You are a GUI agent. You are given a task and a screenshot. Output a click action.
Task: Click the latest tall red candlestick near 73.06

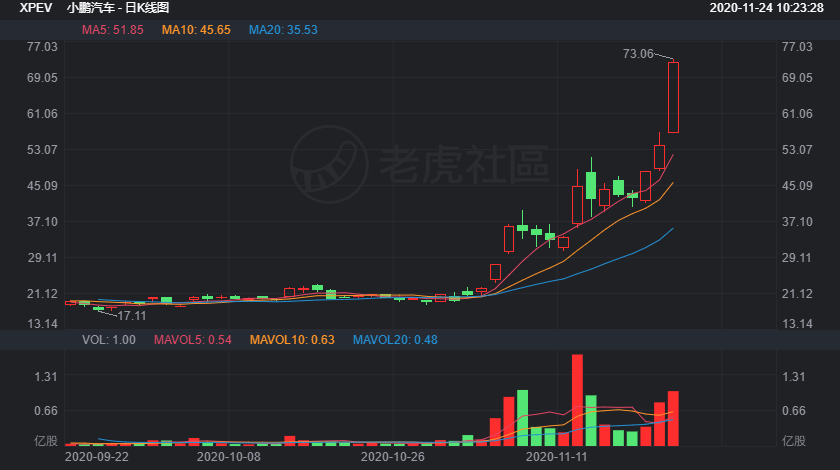pyautogui.click(x=673, y=98)
